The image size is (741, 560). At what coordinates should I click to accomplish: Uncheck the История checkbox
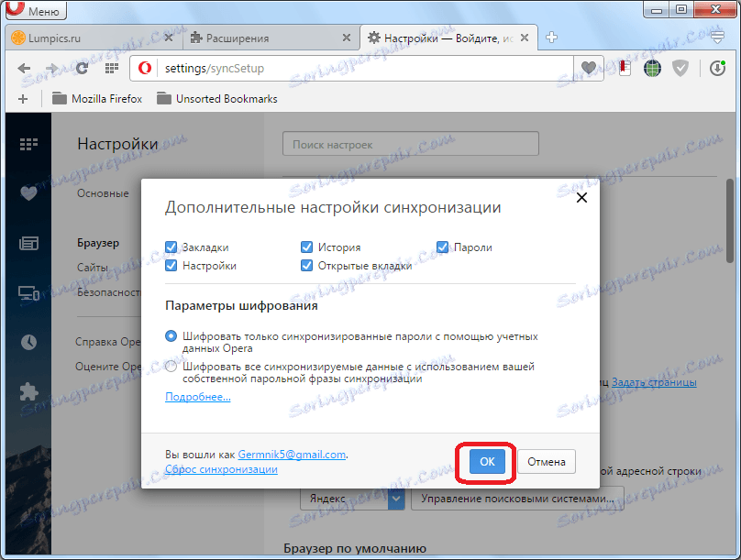tap(306, 247)
